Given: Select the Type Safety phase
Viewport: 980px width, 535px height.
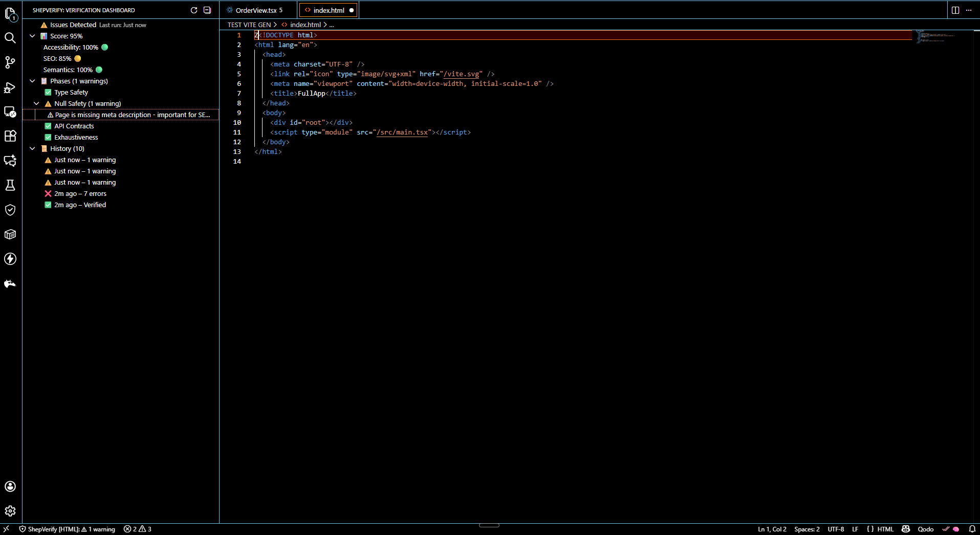Looking at the screenshot, I should 121,92.
